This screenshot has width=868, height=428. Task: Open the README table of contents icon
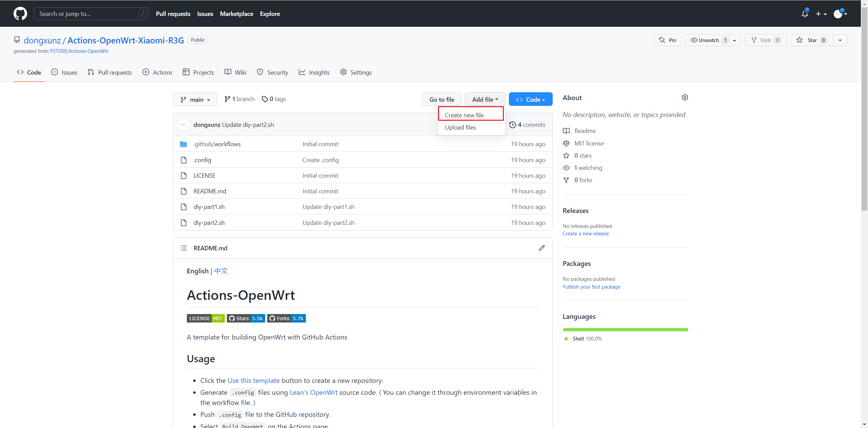pyautogui.click(x=183, y=248)
